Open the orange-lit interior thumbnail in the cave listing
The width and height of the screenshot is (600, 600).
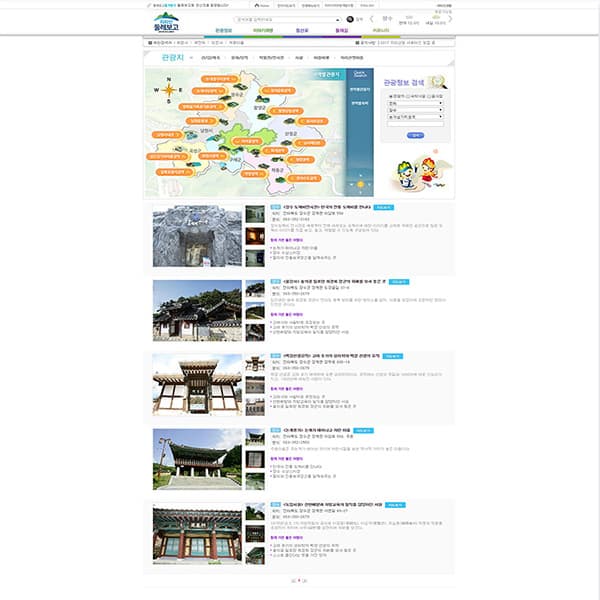[255, 236]
